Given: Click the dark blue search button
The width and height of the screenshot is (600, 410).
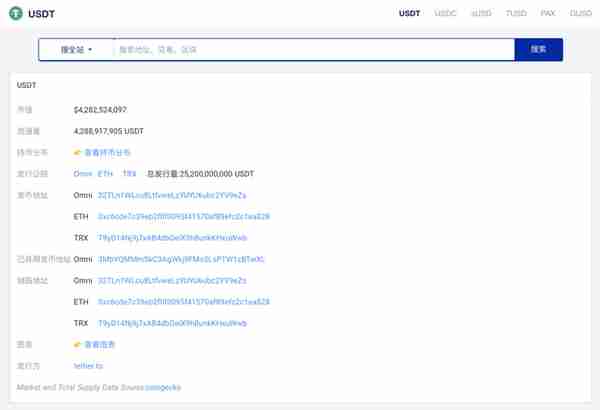Looking at the screenshot, I should coord(538,49).
